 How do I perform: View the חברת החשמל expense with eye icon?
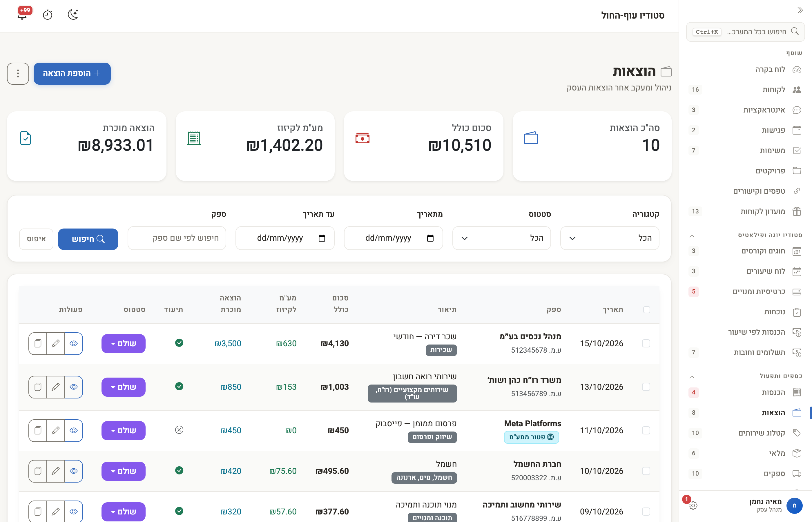pyautogui.click(x=74, y=471)
